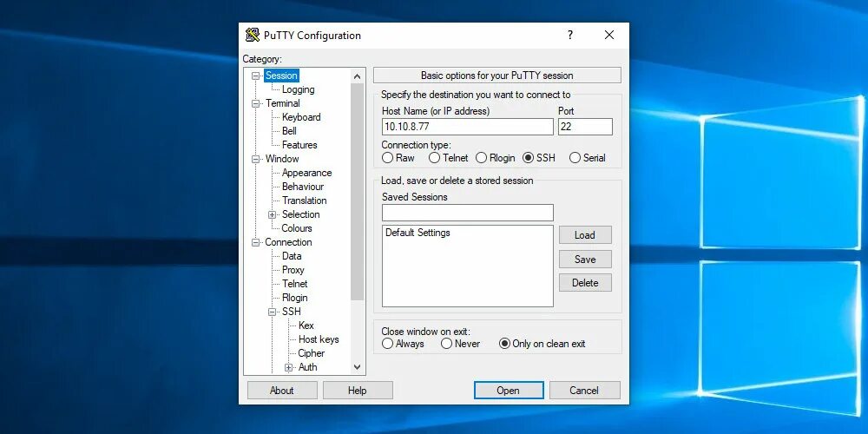Image resolution: width=868 pixels, height=434 pixels.
Task: Open the Rlogin category in the tree
Action: pos(294,297)
